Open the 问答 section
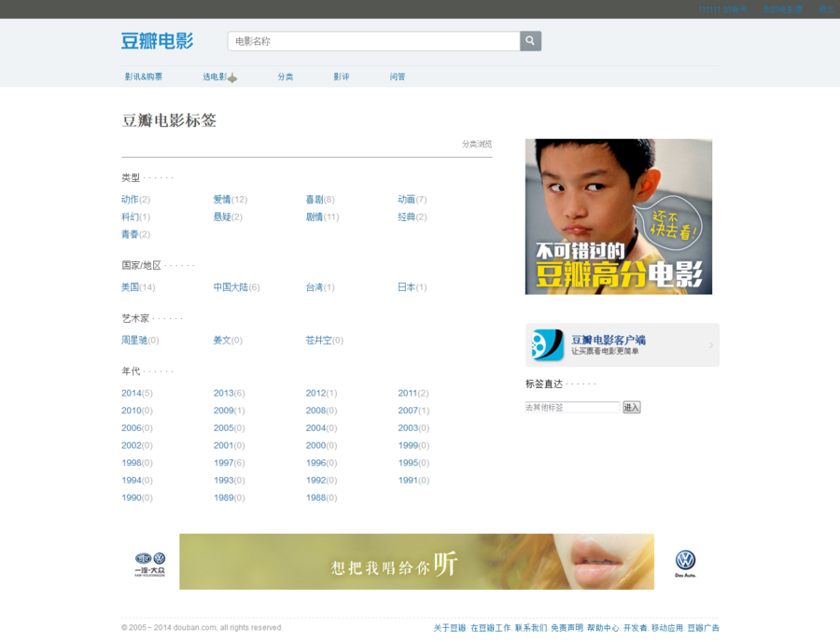The width and height of the screenshot is (840, 642). click(399, 77)
